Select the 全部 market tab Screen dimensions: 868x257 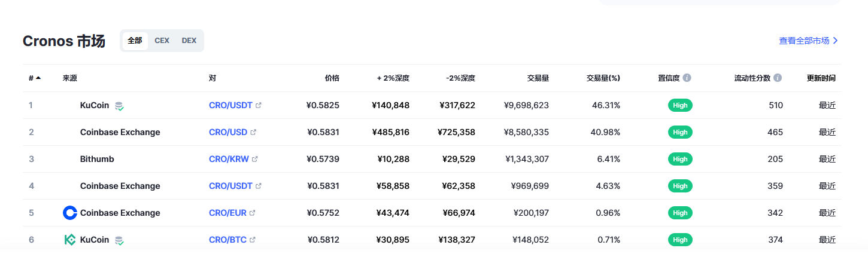[x=135, y=41]
